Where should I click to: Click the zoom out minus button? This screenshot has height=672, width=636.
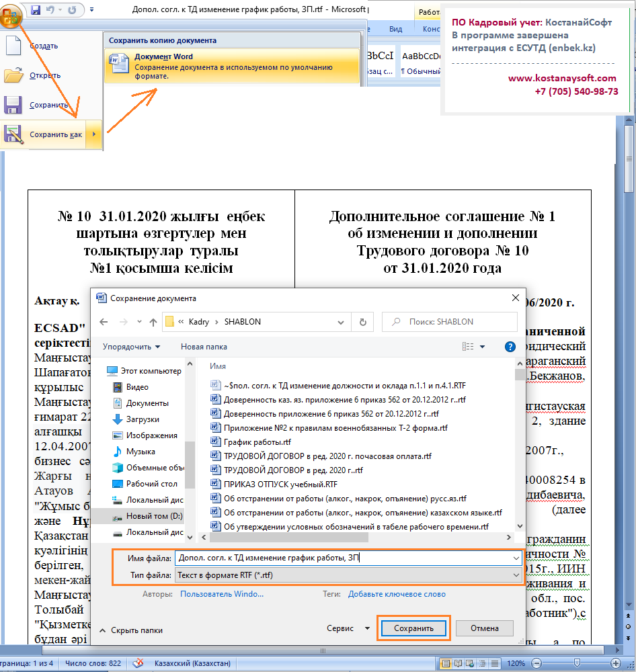(x=536, y=663)
